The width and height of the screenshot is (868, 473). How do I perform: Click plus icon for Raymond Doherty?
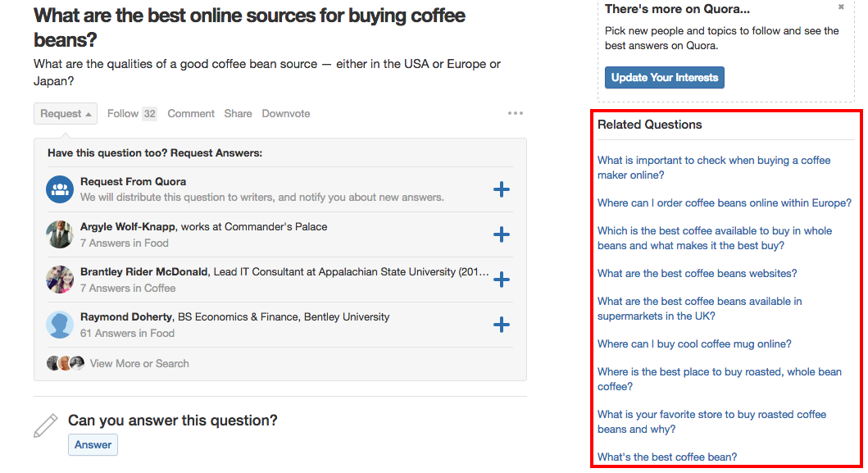tap(501, 325)
